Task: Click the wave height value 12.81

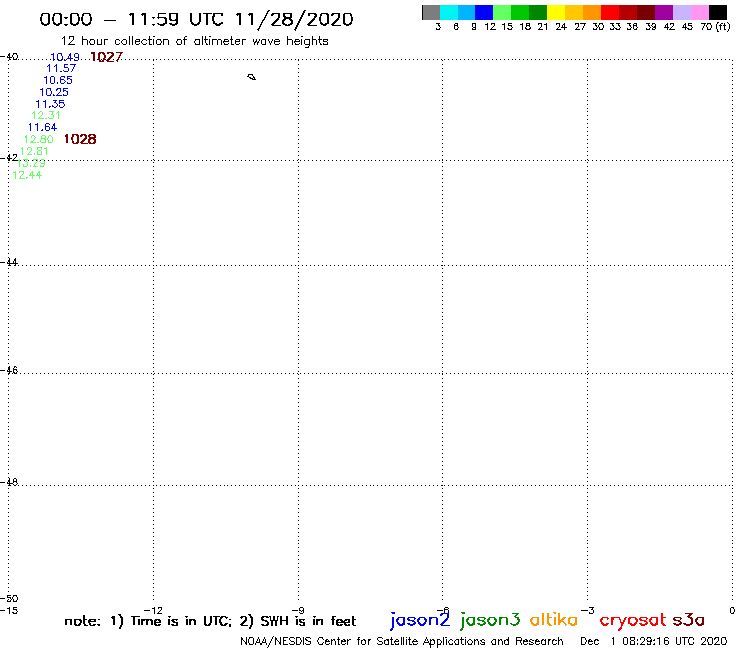Action: 34,151
